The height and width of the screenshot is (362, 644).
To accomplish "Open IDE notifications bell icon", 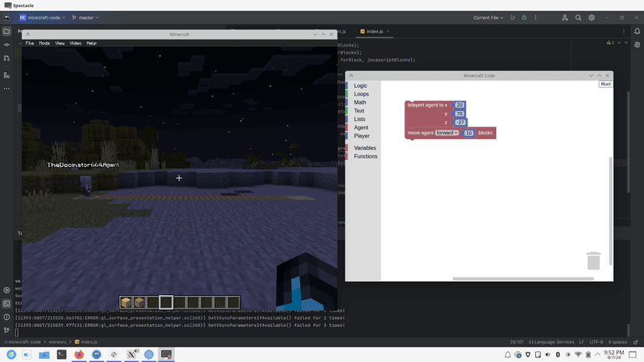I will 637,31.
